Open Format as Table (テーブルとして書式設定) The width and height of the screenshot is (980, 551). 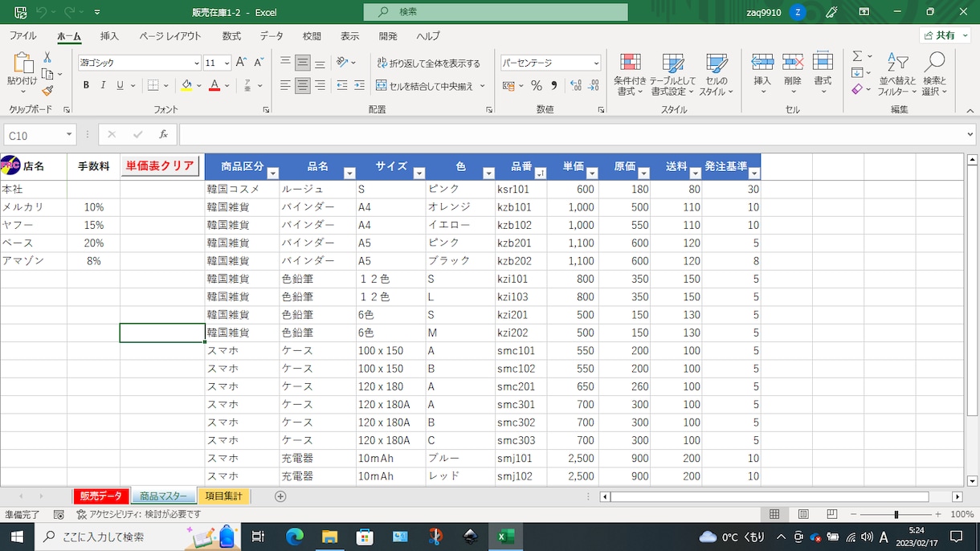[x=673, y=75]
